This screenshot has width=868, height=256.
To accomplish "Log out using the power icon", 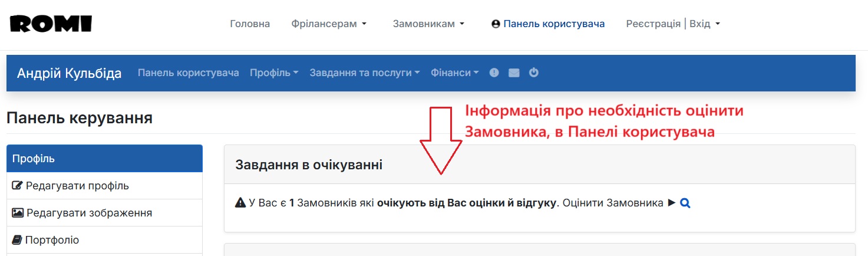I will click(534, 73).
